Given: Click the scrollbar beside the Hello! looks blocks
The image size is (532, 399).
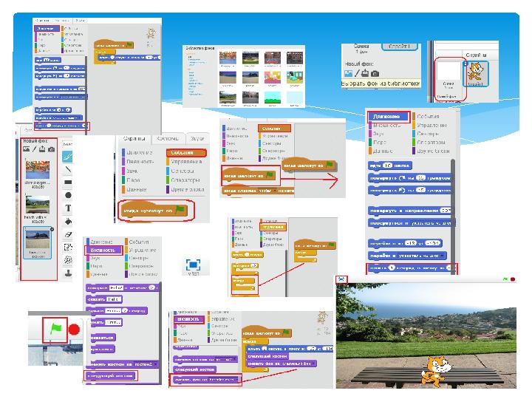Looking at the screenshot, I should point(160,332).
